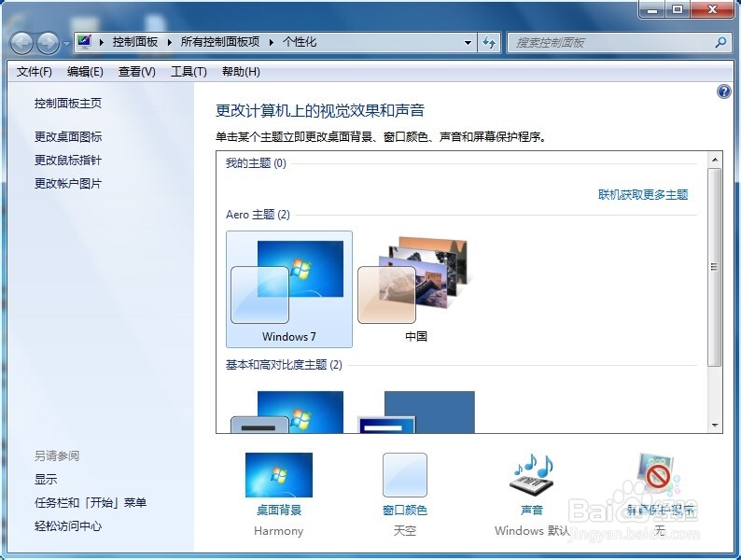Open the 编辑(E) menu

85,72
